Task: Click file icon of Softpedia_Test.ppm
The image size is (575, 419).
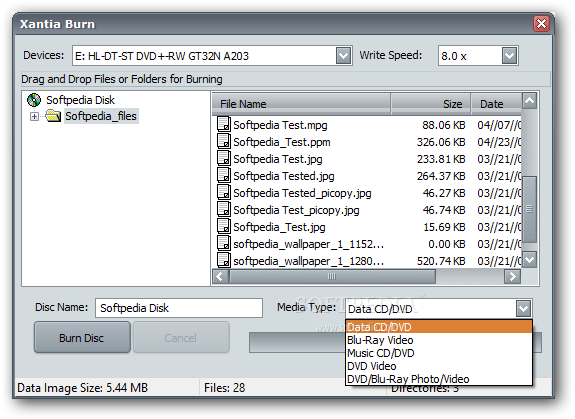Action: click(223, 141)
